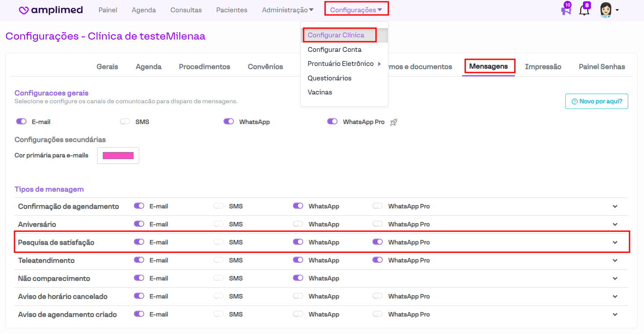
Task: Click the Novo por aqui? button
Action: point(597,101)
